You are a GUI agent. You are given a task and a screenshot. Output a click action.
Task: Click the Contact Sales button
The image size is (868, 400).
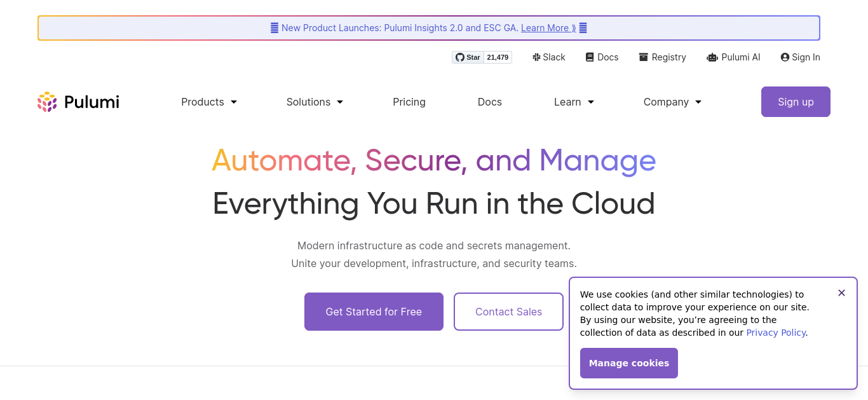coord(508,312)
